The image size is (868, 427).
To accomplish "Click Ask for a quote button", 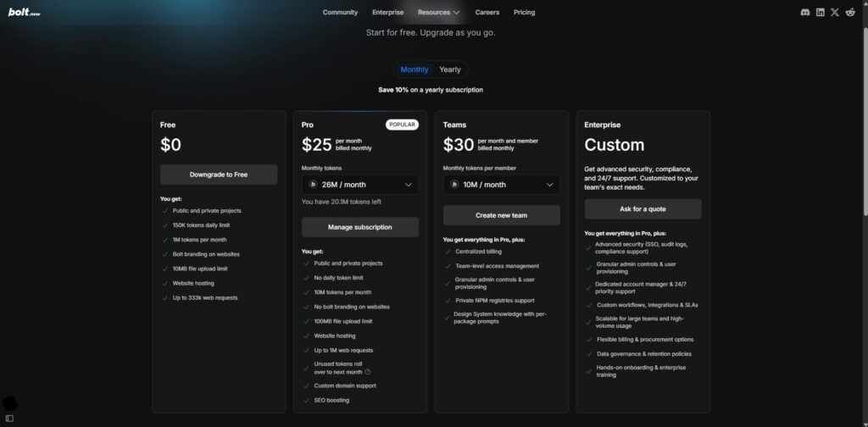I will pos(643,209).
